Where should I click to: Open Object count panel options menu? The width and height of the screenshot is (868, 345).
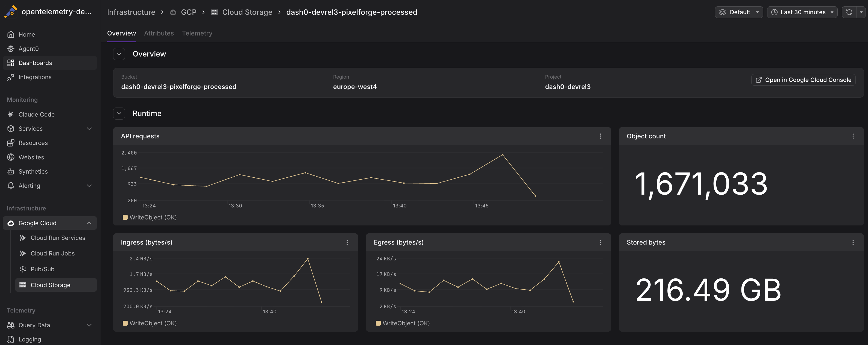click(x=853, y=136)
